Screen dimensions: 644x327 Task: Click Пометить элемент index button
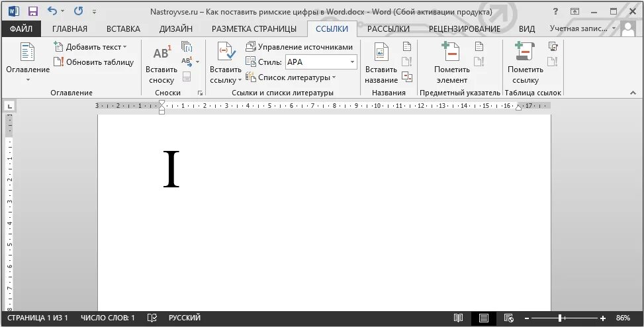(x=452, y=64)
